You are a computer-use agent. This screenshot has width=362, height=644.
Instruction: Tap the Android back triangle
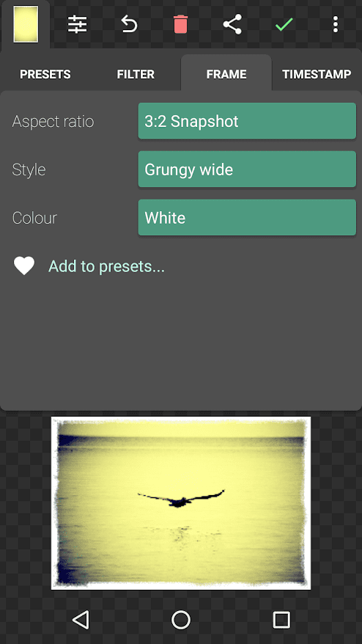[81, 619]
